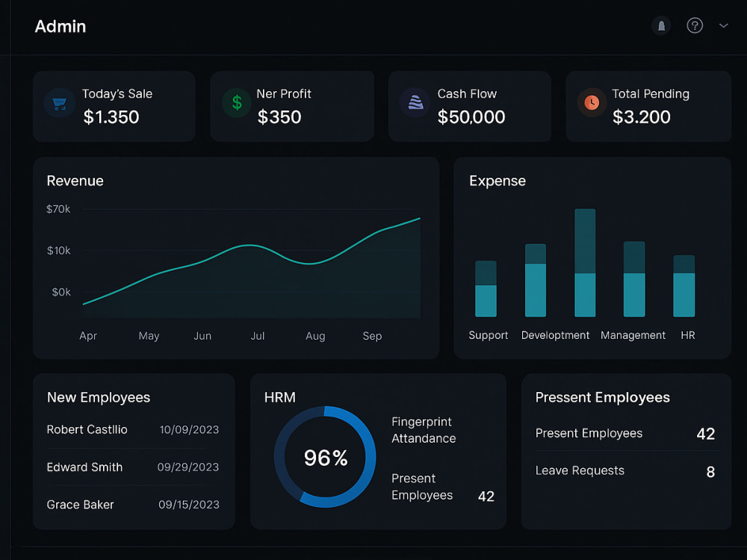Click the Revenue chart heading

75,181
